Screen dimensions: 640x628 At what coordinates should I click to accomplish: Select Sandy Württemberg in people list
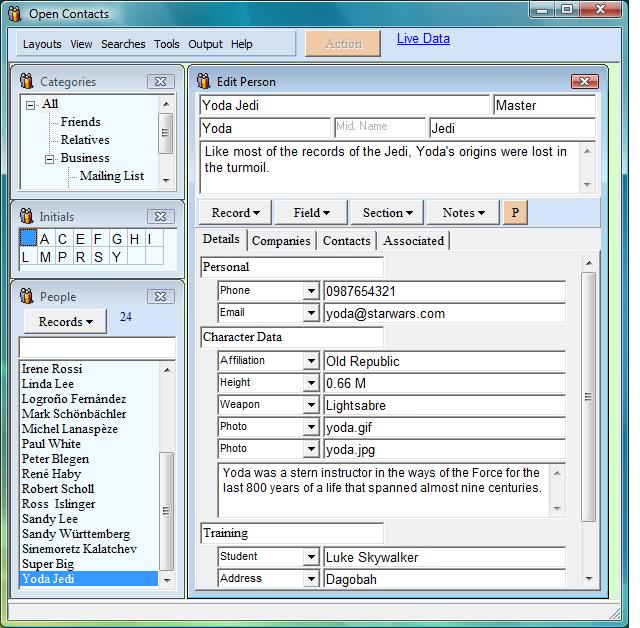[89, 534]
